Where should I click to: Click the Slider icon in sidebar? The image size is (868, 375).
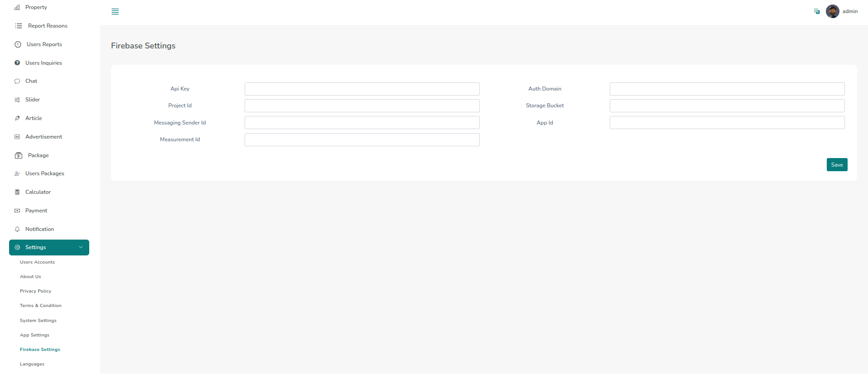pos(17,100)
